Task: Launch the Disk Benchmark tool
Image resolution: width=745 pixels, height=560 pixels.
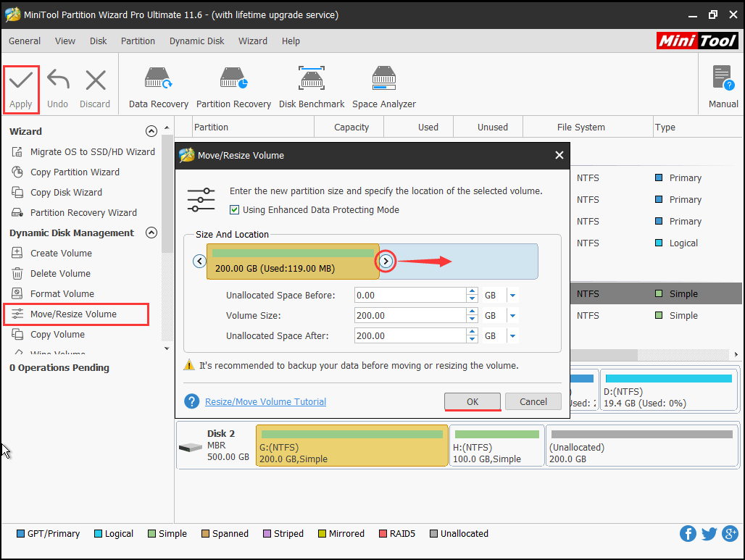Action: click(311, 85)
